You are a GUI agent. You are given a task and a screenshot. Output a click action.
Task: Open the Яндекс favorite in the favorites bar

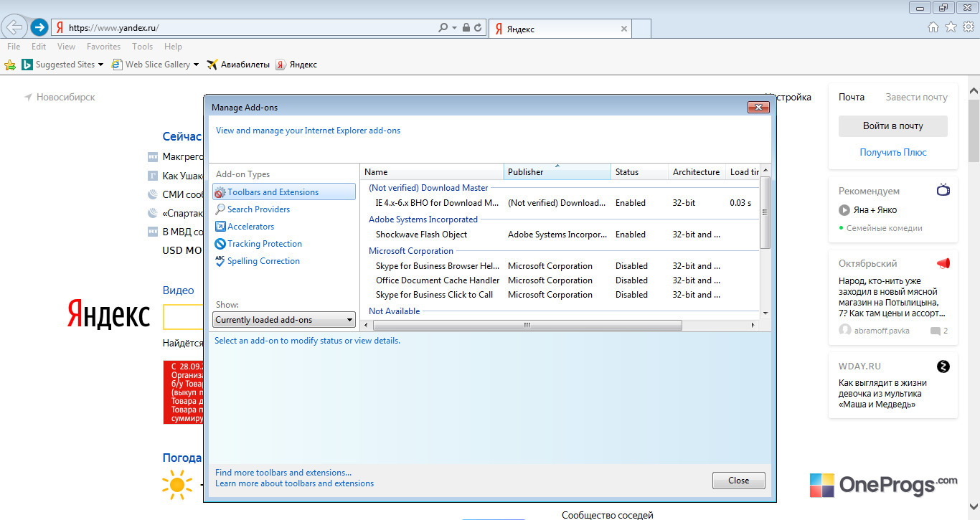[296, 65]
